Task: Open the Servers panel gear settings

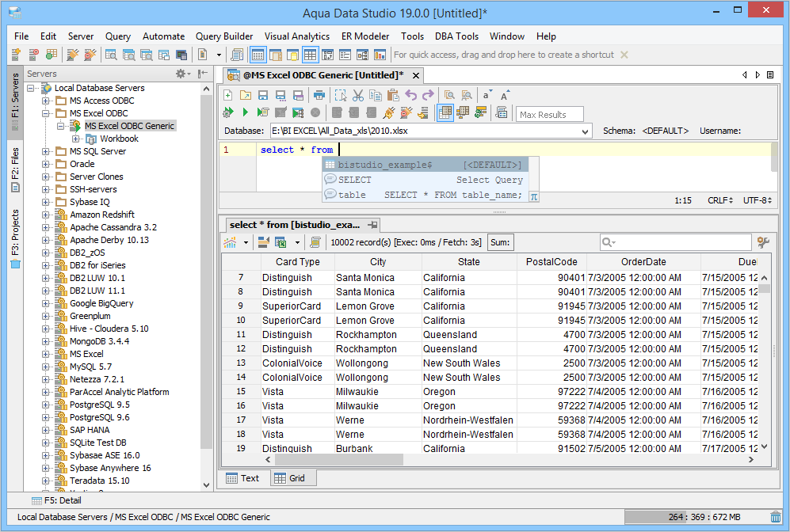Action: pos(181,74)
